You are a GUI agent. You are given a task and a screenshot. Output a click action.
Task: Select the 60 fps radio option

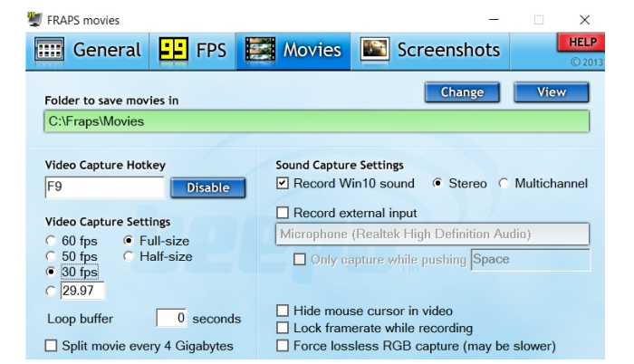click(51, 241)
